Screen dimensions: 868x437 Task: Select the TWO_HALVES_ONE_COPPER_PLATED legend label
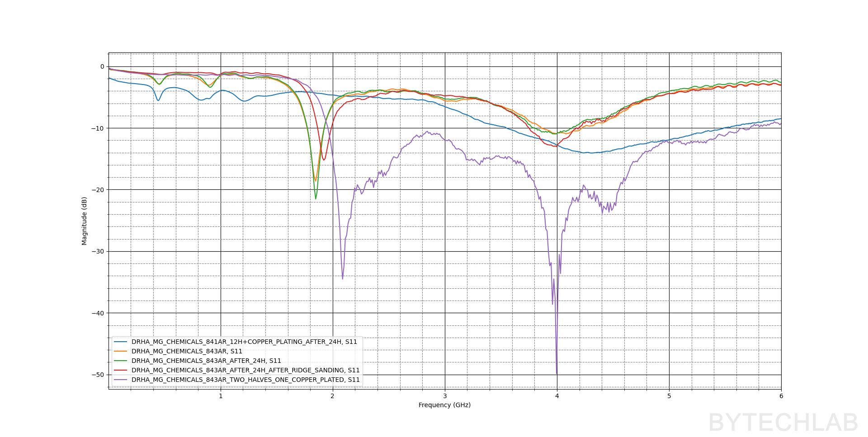pyautogui.click(x=245, y=380)
